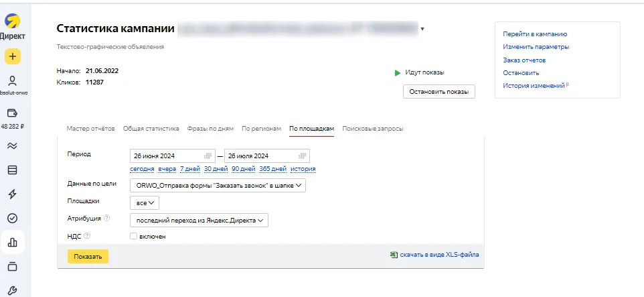The width and height of the screenshot is (644, 297).
Task: Select the По площадкам tab
Action: tap(312, 128)
